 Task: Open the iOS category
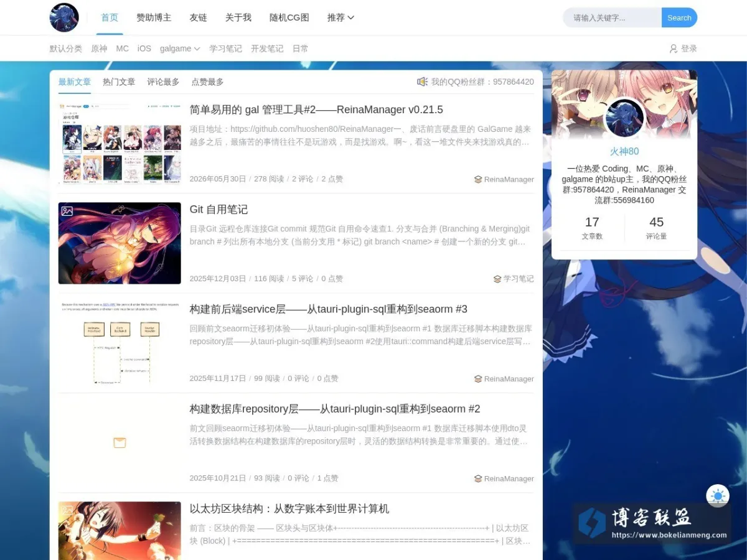(144, 49)
